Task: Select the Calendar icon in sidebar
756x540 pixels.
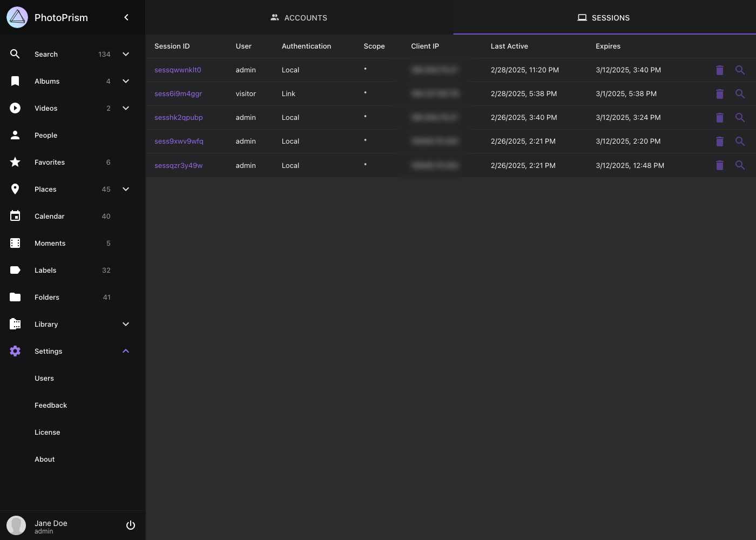Action: [15, 216]
